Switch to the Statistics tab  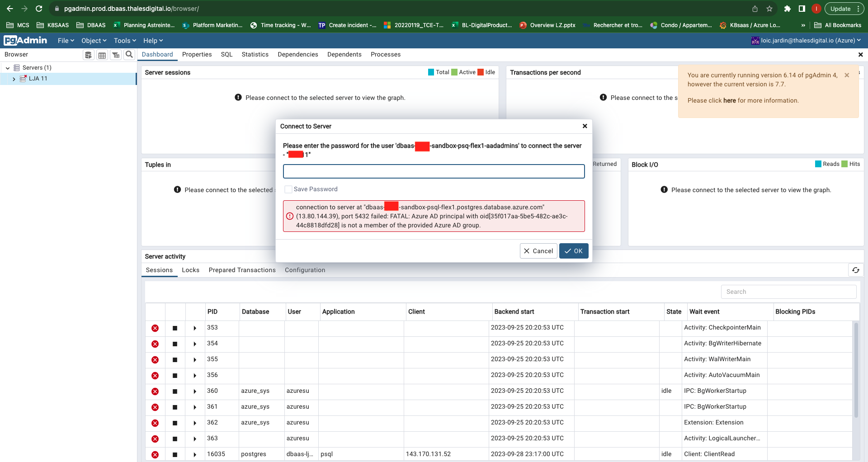[255, 54]
